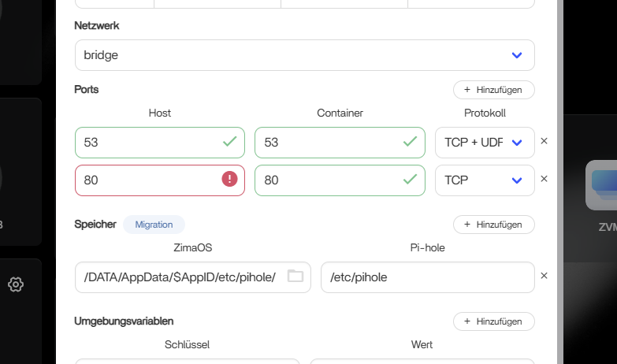Delete the /etc/pihole storage mapping
The image size is (617, 364).
click(x=544, y=276)
